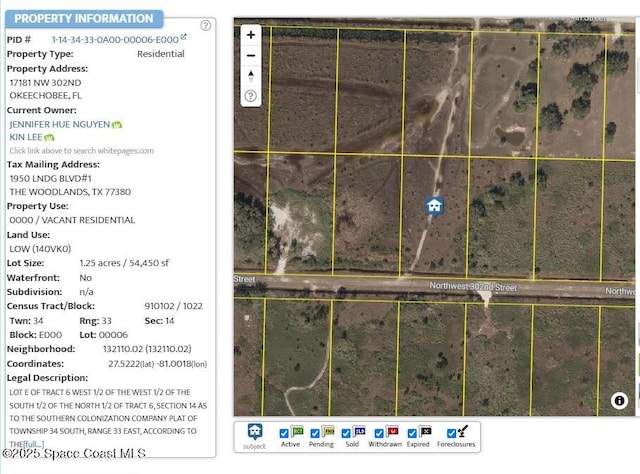Click the Subdivision n/a value
The height and width of the screenshot is (474, 640).
click(x=86, y=292)
